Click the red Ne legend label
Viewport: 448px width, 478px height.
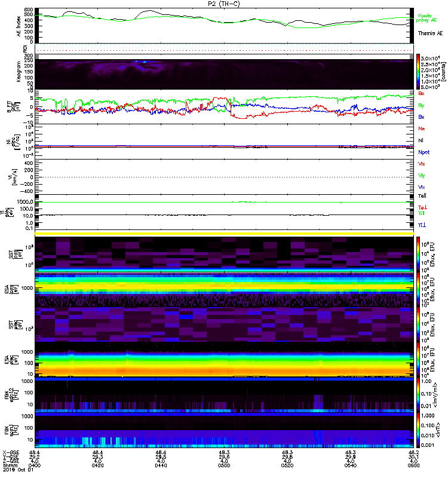422,128
